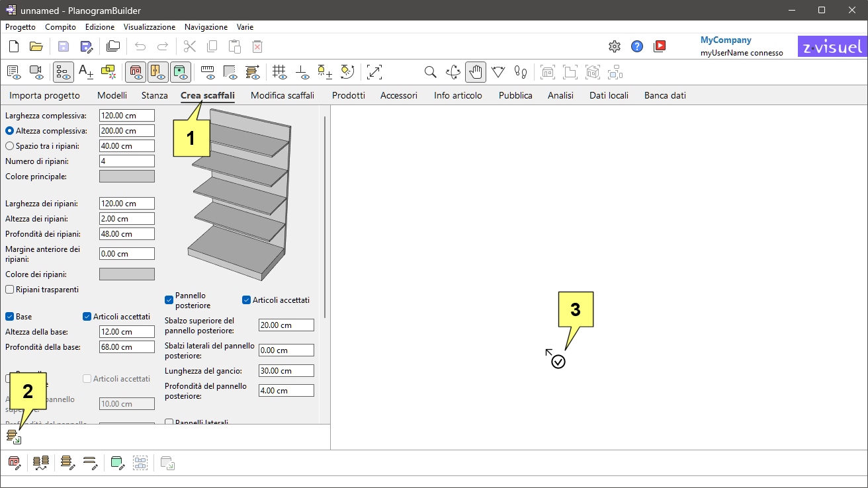Click the Larghezza complessiva input field
868x488 pixels.
(127, 116)
